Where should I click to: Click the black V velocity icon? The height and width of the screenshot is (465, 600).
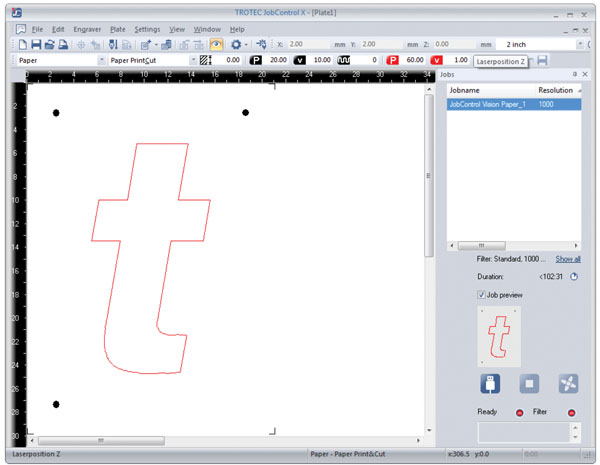click(x=299, y=60)
